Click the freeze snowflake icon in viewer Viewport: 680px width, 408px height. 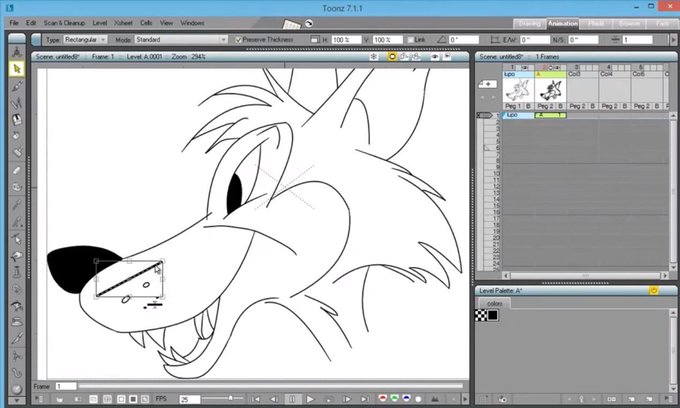[373, 57]
